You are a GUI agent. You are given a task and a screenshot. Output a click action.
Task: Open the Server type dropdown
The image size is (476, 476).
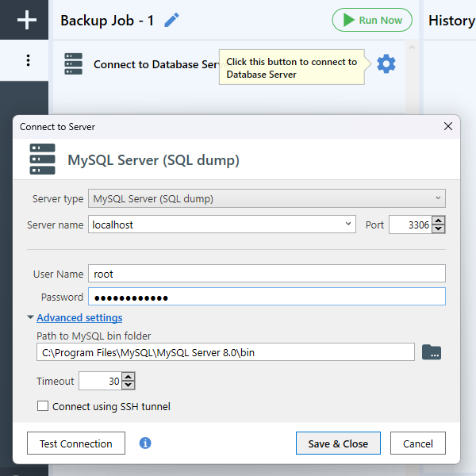coord(267,198)
